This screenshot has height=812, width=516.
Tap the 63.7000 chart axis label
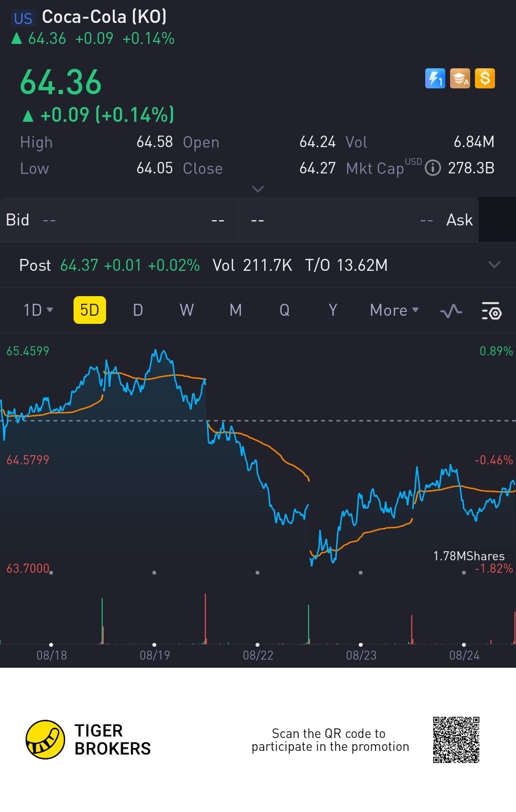pos(28,568)
